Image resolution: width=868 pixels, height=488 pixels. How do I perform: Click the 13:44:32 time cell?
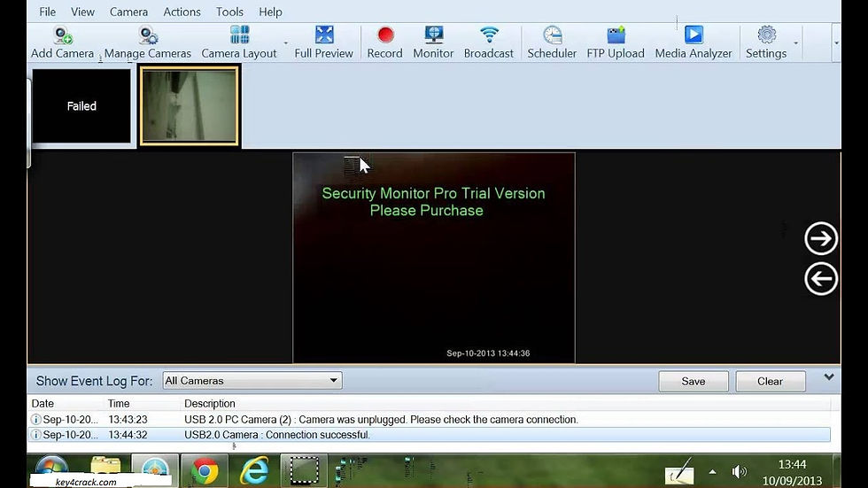click(x=128, y=435)
